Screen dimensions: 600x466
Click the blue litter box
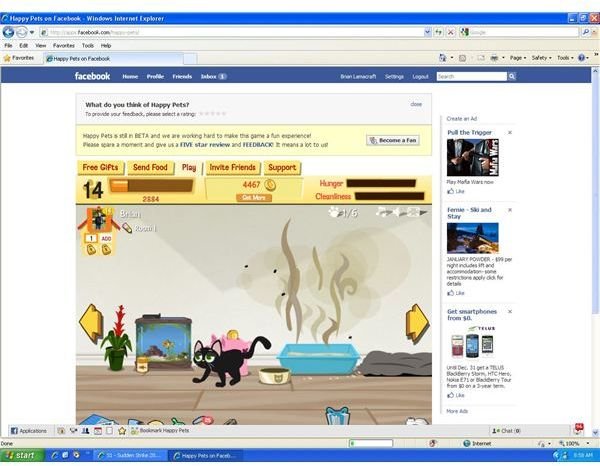coord(318,358)
